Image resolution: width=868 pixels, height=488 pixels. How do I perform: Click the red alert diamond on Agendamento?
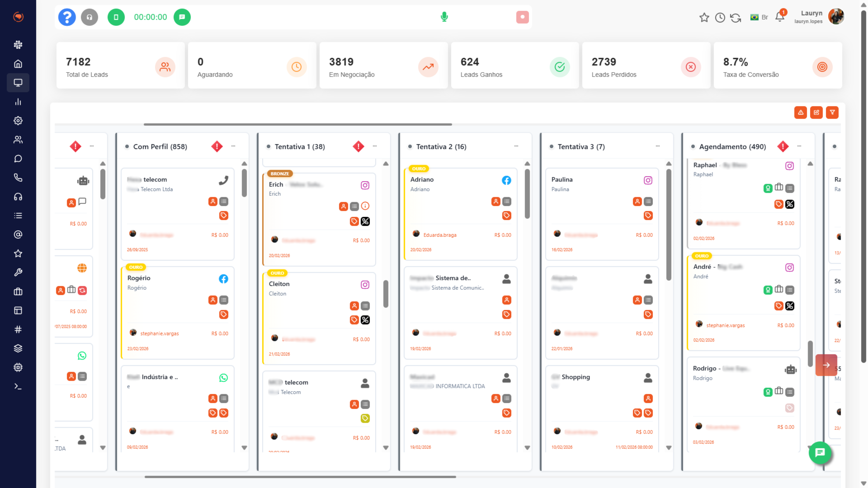click(783, 146)
